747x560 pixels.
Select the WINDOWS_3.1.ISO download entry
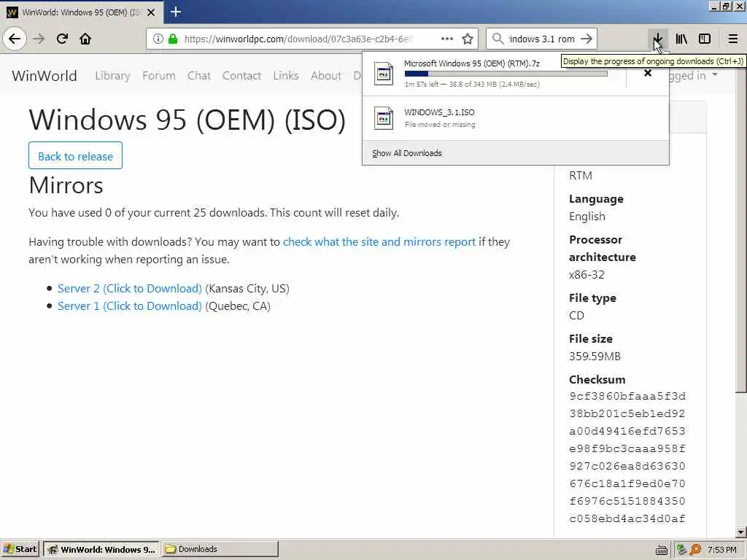[516, 118]
